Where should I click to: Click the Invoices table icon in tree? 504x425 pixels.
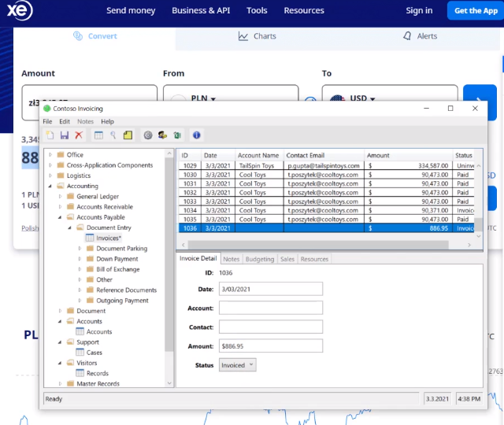[x=90, y=238]
